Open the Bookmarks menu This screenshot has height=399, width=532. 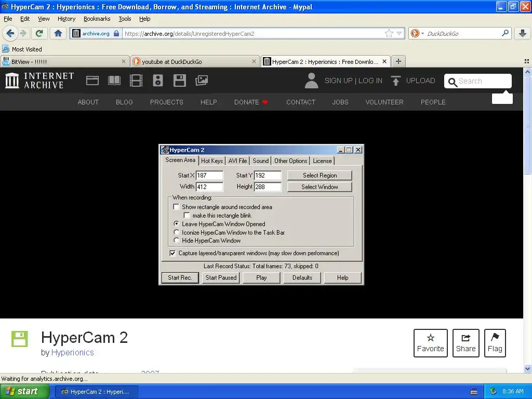coord(97,19)
